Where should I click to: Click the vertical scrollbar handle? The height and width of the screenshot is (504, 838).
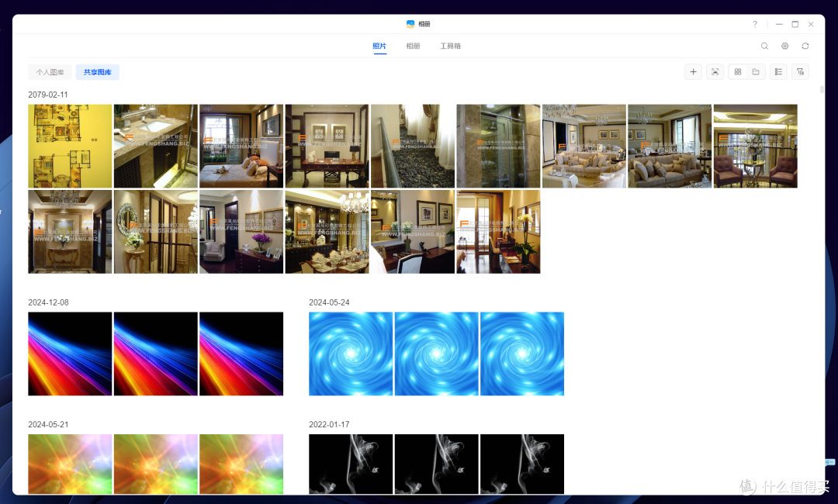pyautogui.click(x=822, y=90)
